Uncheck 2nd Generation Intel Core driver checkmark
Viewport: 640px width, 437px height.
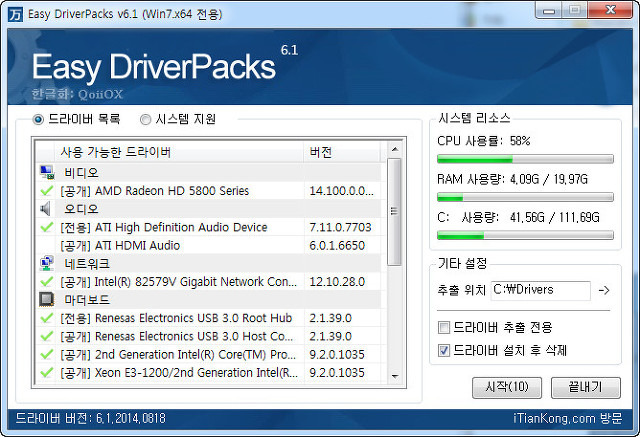click(47, 354)
